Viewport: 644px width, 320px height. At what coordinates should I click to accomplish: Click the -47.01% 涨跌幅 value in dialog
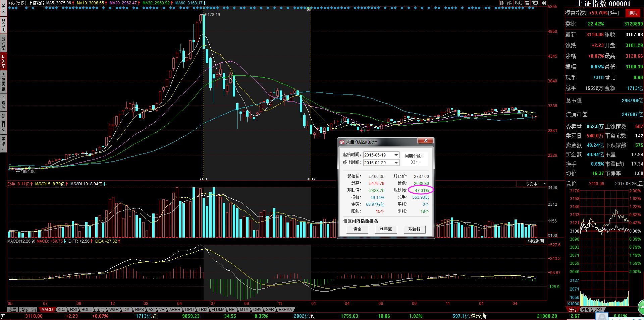421,190
